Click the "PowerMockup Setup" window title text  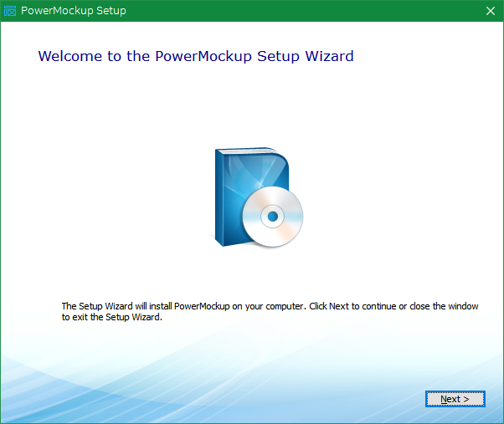click(x=74, y=11)
